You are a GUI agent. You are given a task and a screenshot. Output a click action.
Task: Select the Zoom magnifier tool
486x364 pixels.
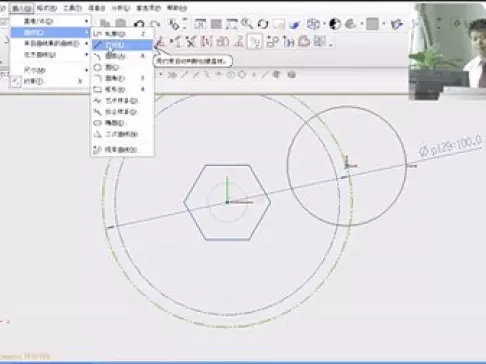(x=247, y=24)
